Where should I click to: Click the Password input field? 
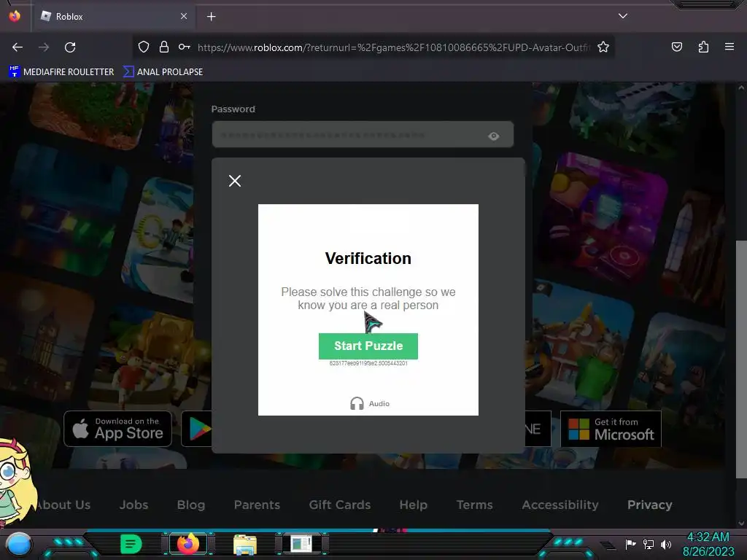363,135
